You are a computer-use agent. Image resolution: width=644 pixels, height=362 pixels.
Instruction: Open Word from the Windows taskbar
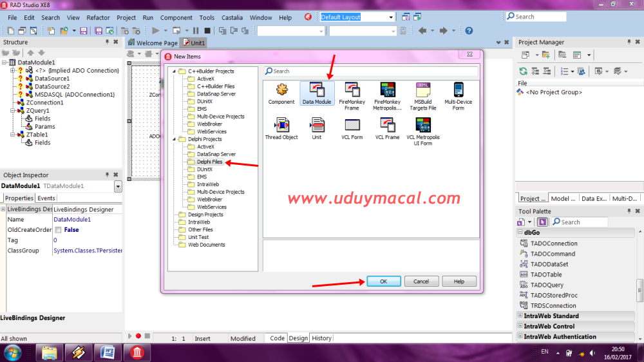[107, 352]
